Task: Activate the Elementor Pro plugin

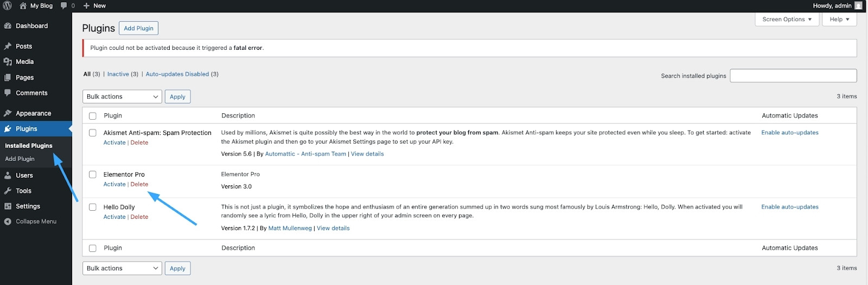Action: (x=114, y=184)
